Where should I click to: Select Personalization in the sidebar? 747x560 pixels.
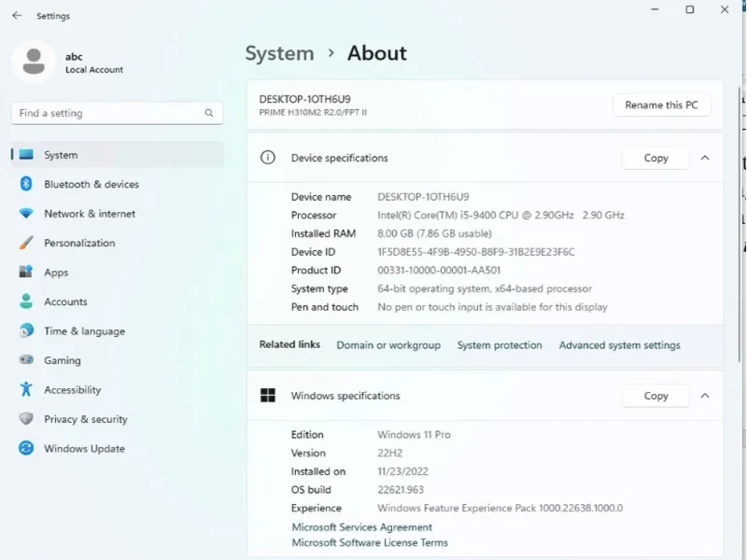click(118, 243)
